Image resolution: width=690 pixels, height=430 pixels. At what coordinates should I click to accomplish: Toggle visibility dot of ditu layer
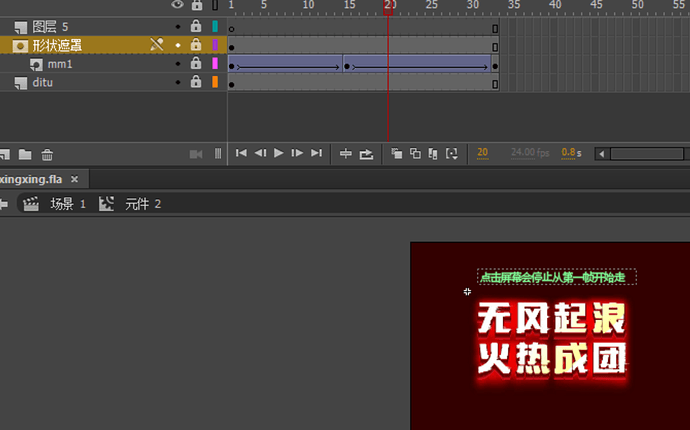178,82
